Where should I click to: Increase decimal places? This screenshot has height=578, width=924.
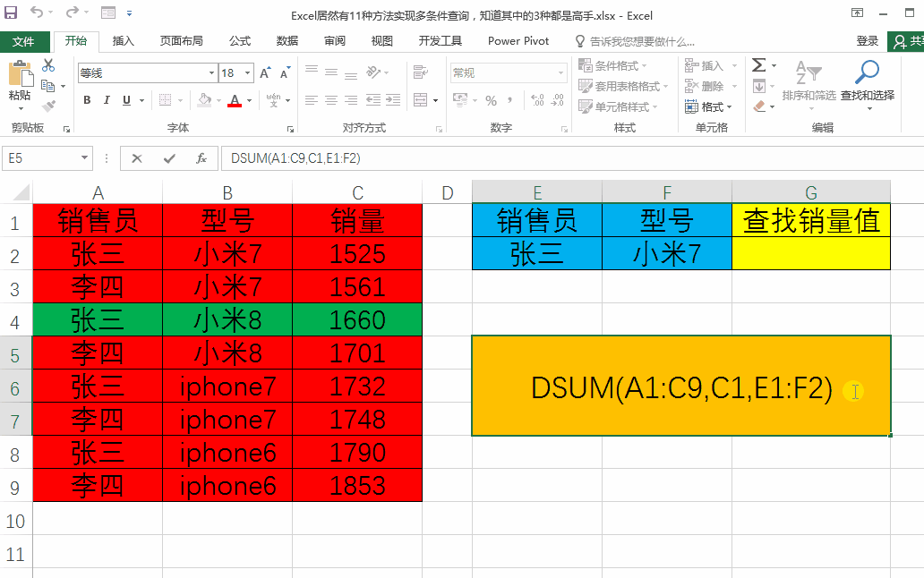click(537, 100)
